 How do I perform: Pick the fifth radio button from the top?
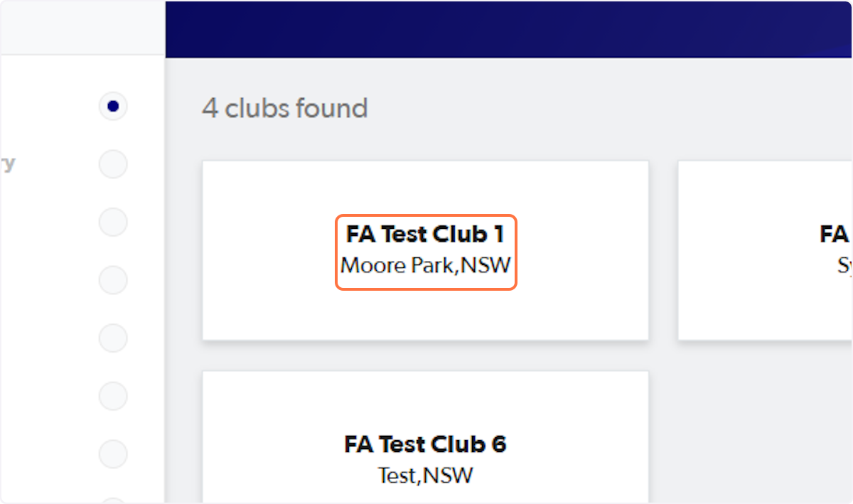tap(113, 338)
